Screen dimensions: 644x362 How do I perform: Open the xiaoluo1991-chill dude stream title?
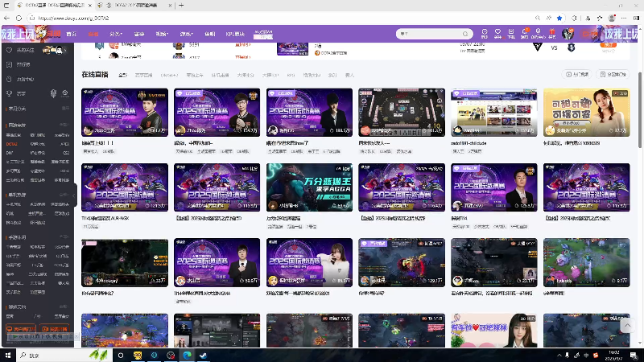[469, 143]
